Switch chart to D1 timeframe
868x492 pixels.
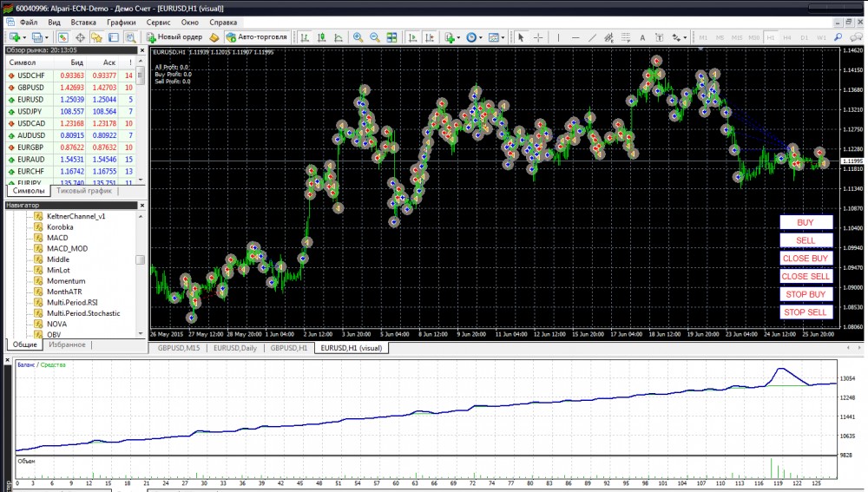click(805, 37)
